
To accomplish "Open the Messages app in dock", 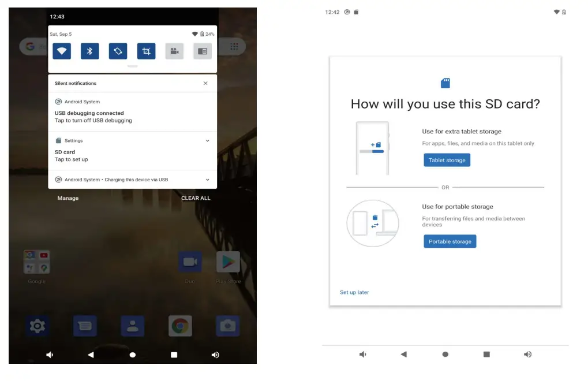I will point(85,326).
